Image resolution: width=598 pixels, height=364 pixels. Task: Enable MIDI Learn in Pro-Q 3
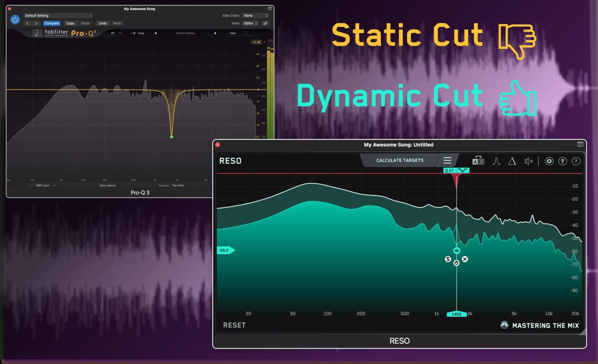pyautogui.click(x=43, y=185)
